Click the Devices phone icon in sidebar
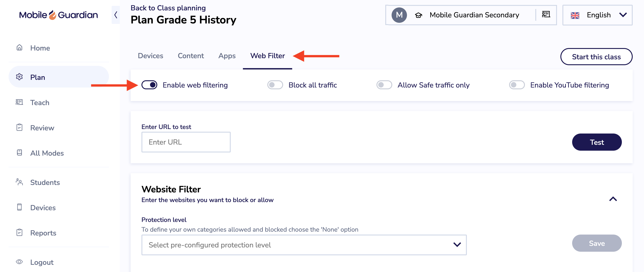Image resolution: width=644 pixels, height=272 pixels. 19,207
